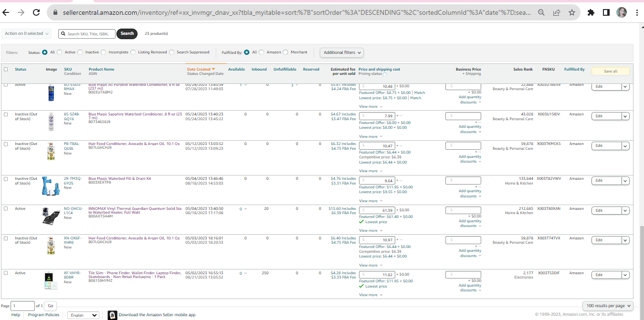The image size is (644, 320).
Task: Click the Amazon Seller app icon in the footer
Action: pyautogui.click(x=112, y=315)
